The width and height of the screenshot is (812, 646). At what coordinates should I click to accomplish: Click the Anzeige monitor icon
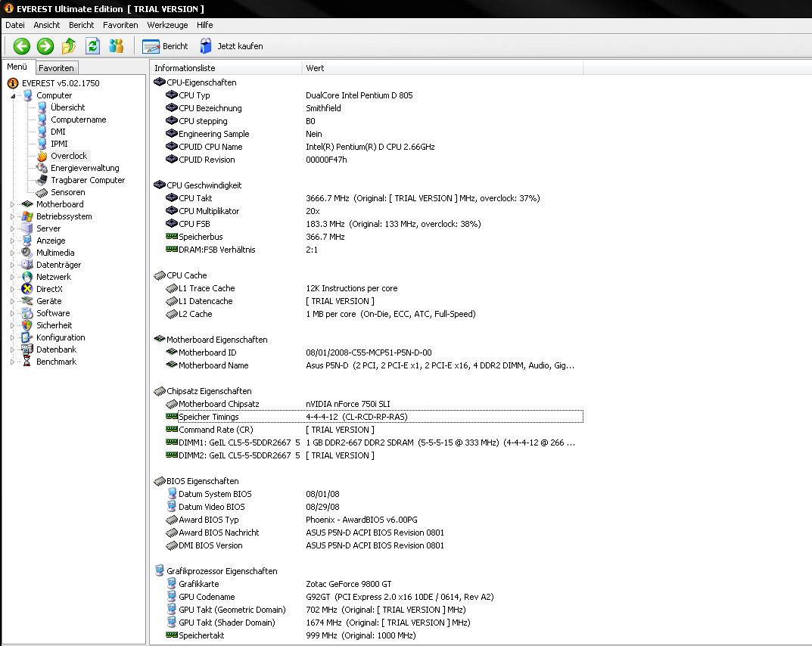pos(27,241)
